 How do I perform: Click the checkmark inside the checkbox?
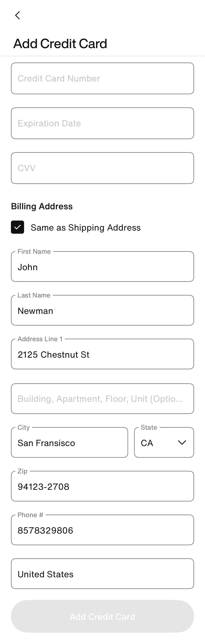tap(17, 227)
